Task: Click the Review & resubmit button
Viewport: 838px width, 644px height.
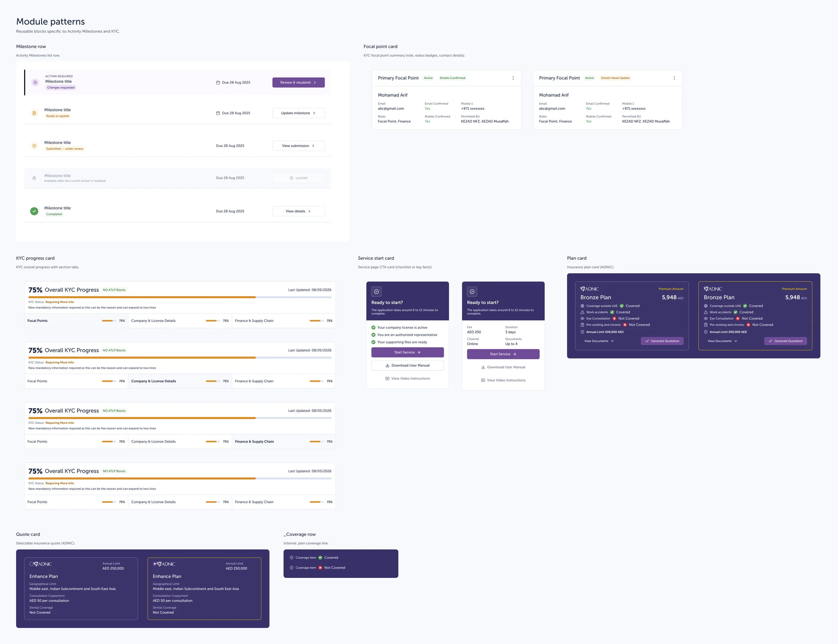Action: point(298,82)
